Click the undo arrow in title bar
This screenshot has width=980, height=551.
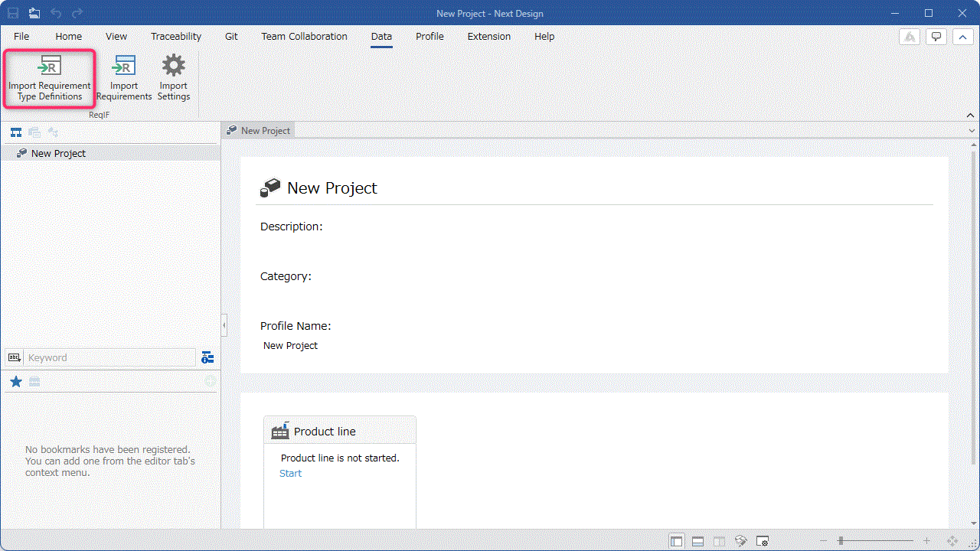click(x=56, y=13)
